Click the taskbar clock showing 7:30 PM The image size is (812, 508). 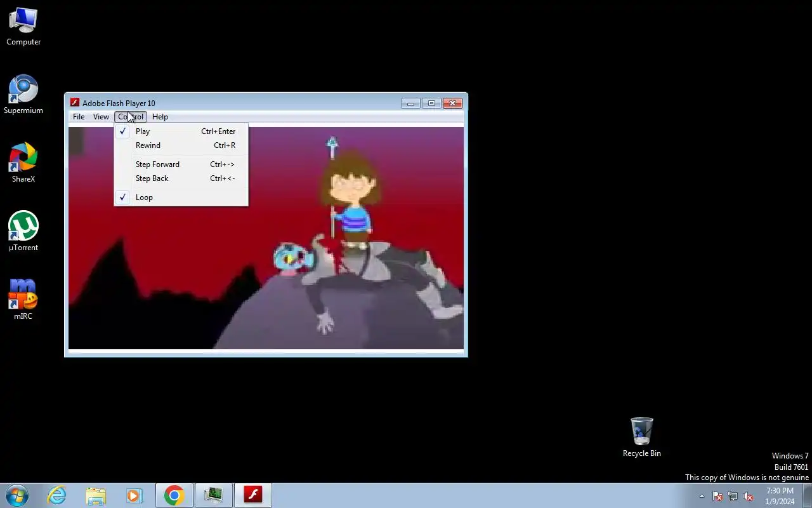(780, 496)
